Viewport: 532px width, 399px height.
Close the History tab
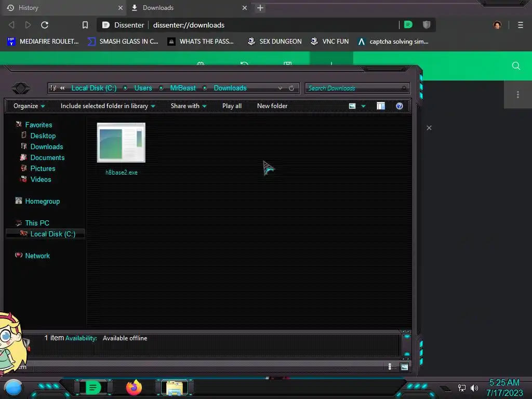coord(120,8)
